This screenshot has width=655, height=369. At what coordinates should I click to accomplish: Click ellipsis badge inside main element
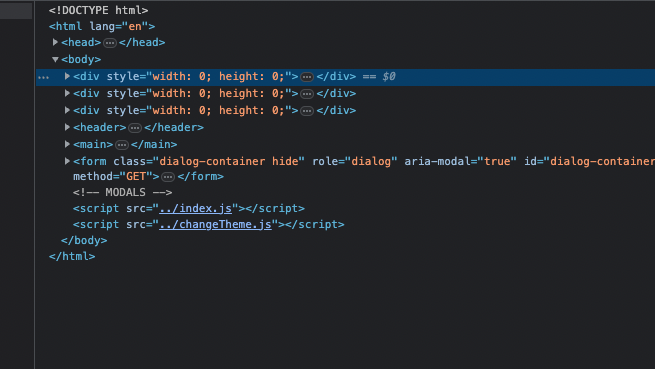[122, 145]
